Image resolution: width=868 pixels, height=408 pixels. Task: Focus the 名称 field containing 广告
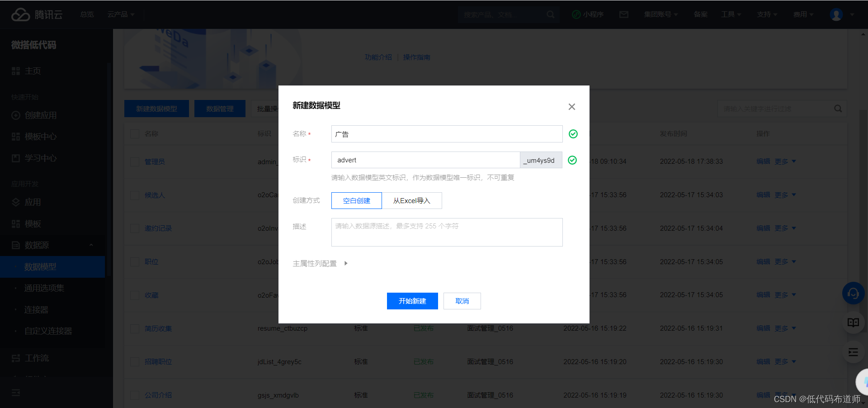447,134
